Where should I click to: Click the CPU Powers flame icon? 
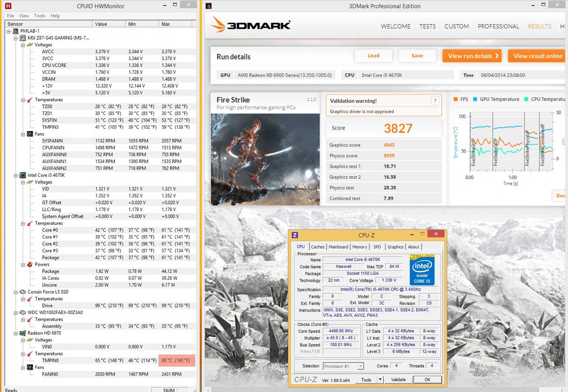click(x=30, y=264)
